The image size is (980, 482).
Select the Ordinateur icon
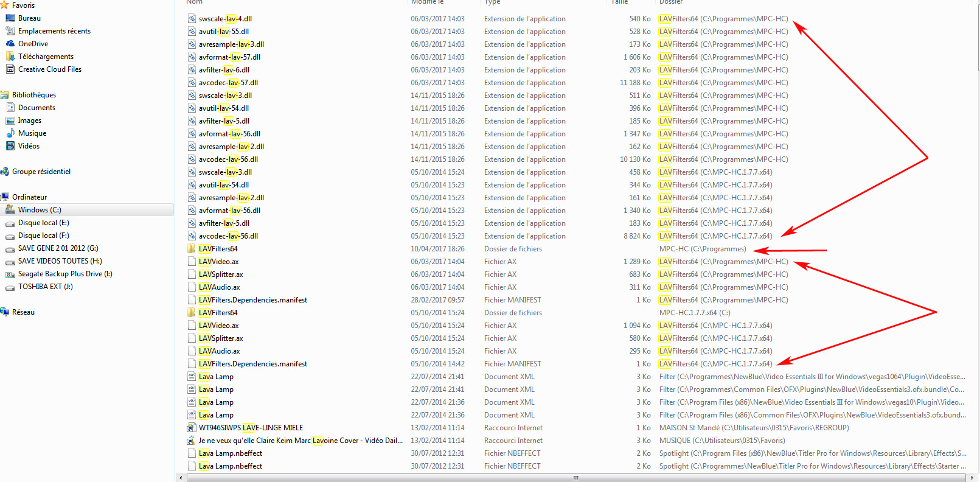click(4, 197)
